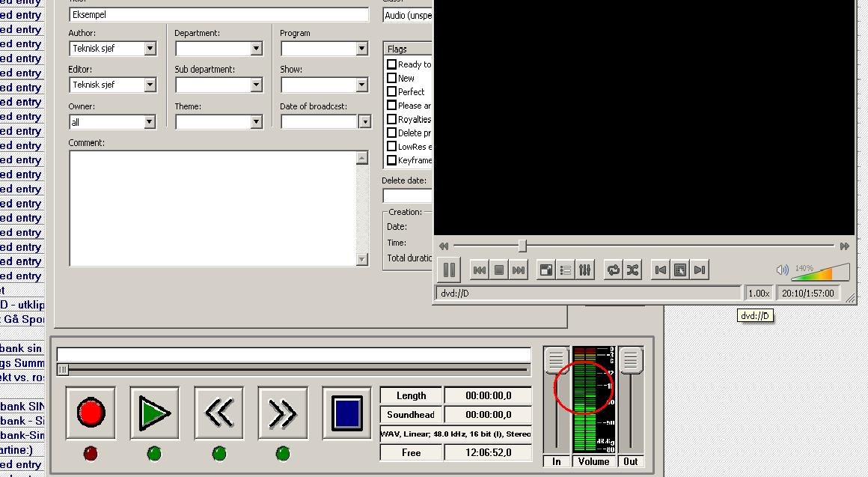Skip to next title in video player

point(518,270)
